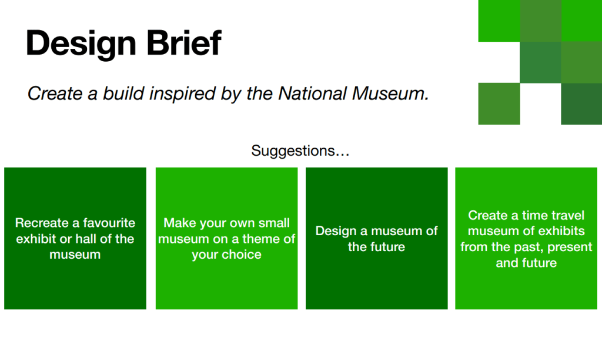Click top-right bright green square in pixel graphic

coord(581,21)
